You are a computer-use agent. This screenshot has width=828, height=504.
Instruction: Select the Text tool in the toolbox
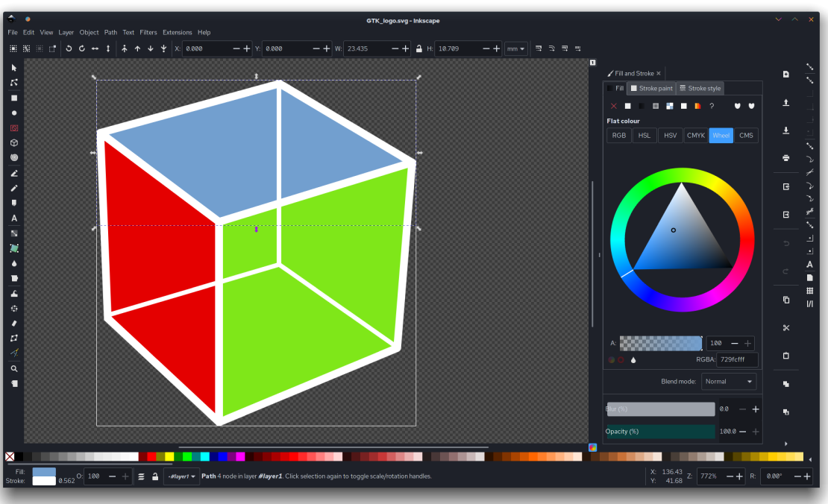[14, 218]
